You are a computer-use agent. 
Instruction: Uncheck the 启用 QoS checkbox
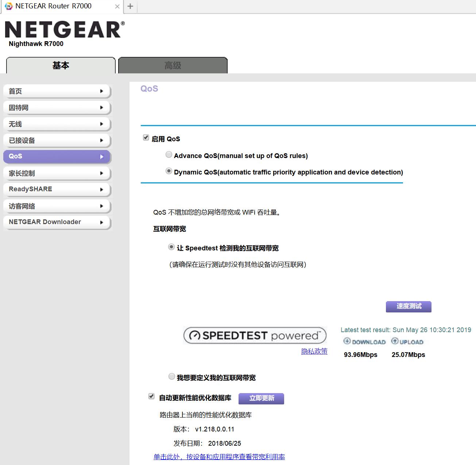(146, 138)
